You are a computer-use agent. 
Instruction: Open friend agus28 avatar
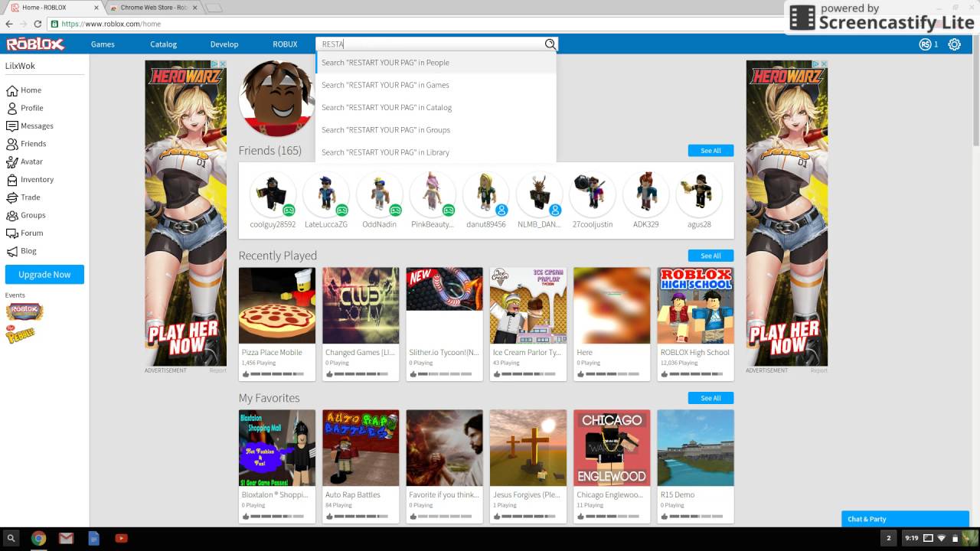coord(699,194)
